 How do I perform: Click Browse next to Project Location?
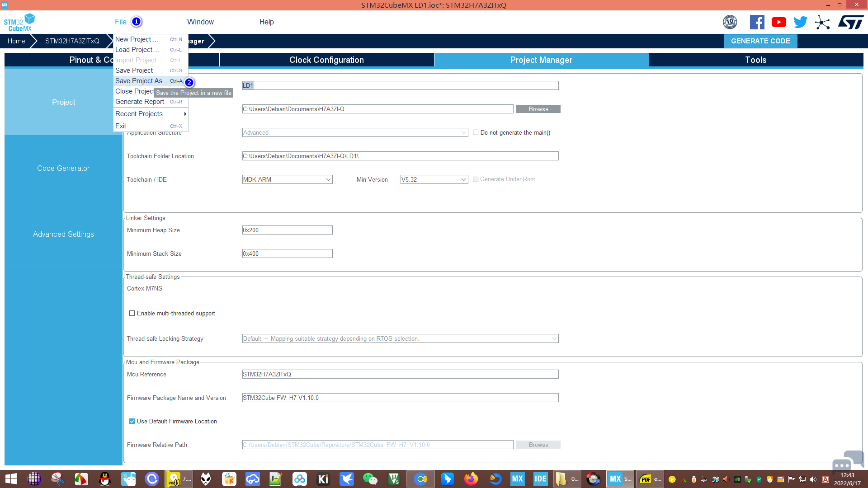[x=538, y=109]
